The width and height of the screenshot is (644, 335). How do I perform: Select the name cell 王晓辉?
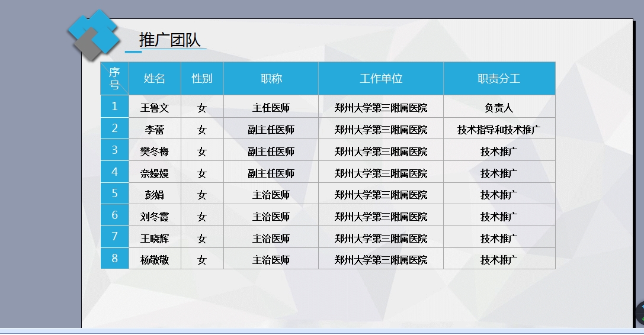(x=155, y=239)
